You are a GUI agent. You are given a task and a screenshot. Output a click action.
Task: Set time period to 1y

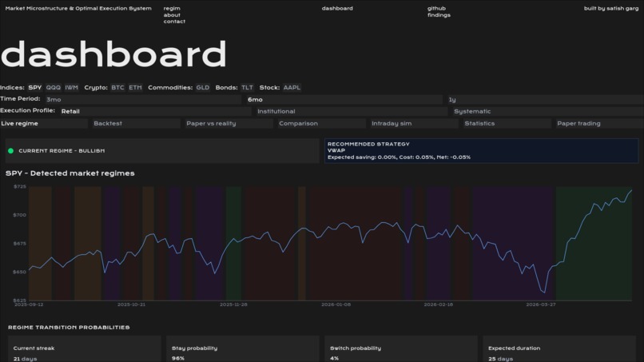(x=546, y=99)
